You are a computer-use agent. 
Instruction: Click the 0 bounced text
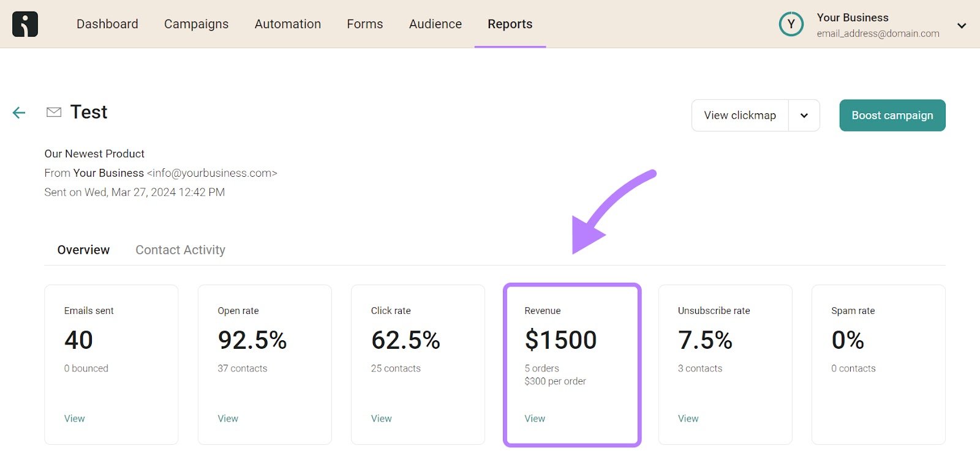86,368
